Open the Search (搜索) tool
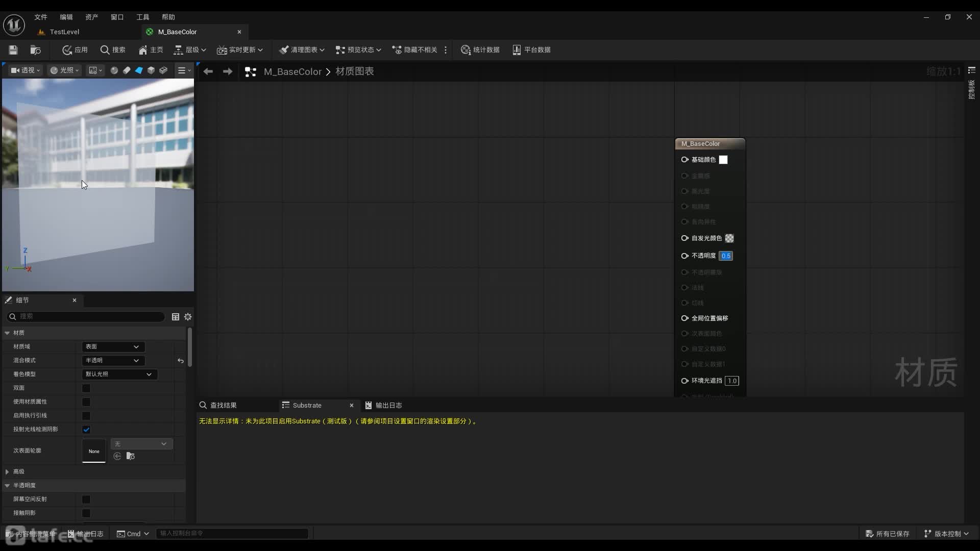The height and width of the screenshot is (551, 980). (112, 49)
